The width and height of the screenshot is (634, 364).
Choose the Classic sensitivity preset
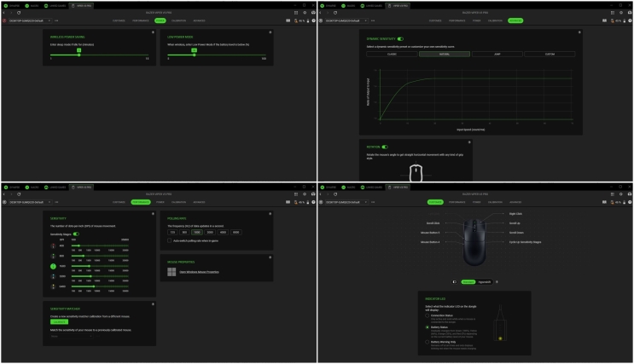[392, 55]
